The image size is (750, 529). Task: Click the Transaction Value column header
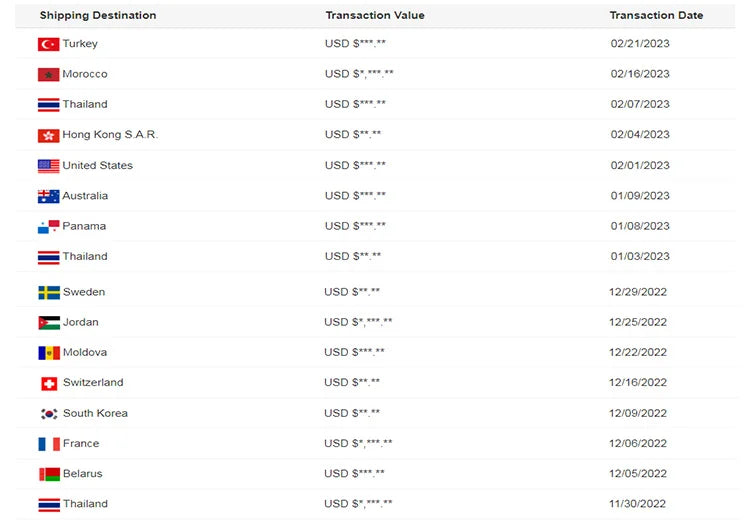(375, 16)
